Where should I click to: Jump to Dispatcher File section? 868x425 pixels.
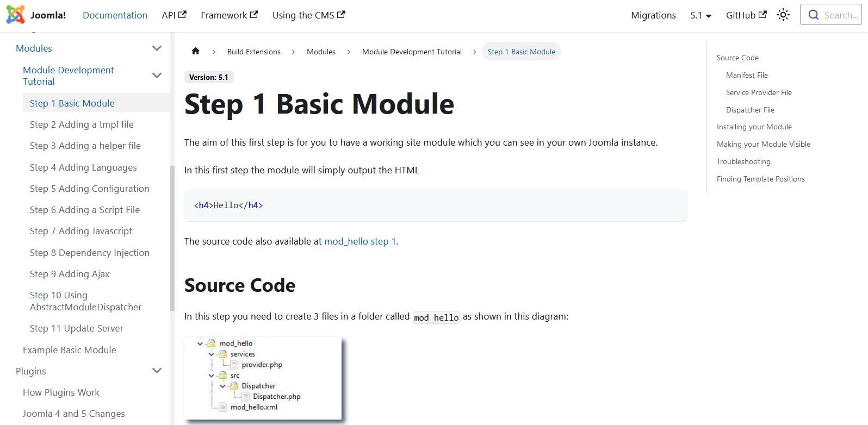pyautogui.click(x=750, y=110)
